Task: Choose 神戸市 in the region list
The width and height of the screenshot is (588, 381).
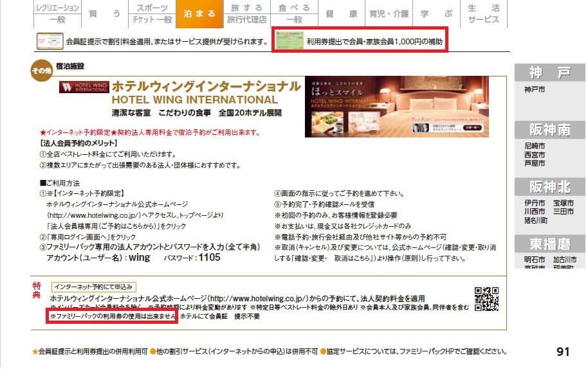Action: (535, 89)
